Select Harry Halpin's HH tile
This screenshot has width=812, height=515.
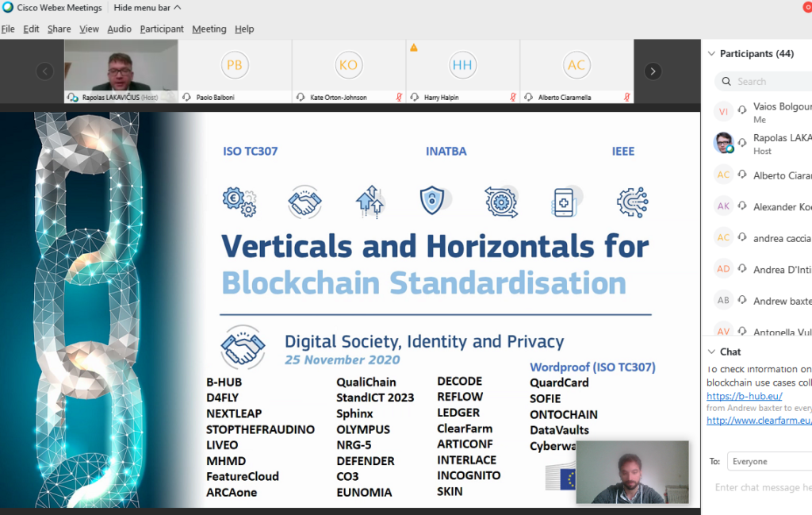coord(463,71)
